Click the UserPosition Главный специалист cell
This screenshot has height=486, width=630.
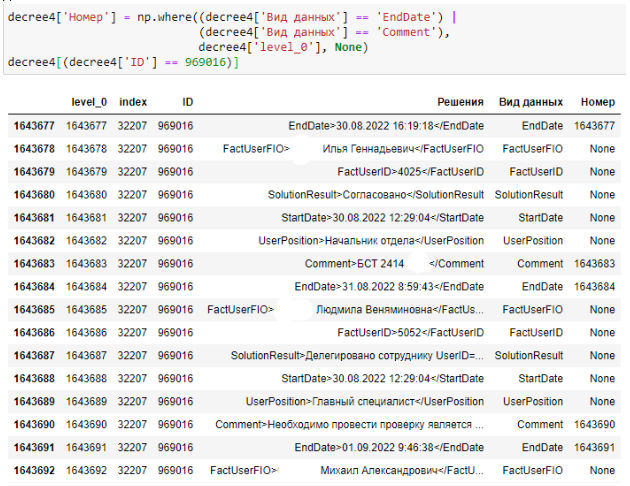pos(364,401)
